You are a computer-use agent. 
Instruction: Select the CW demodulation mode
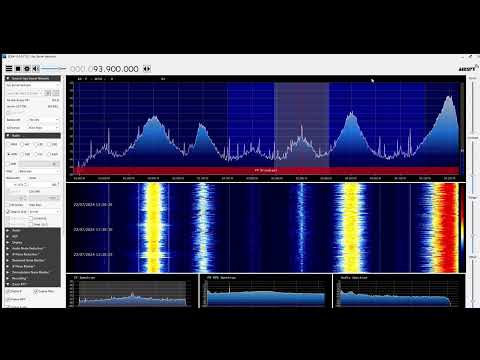pos(38,154)
